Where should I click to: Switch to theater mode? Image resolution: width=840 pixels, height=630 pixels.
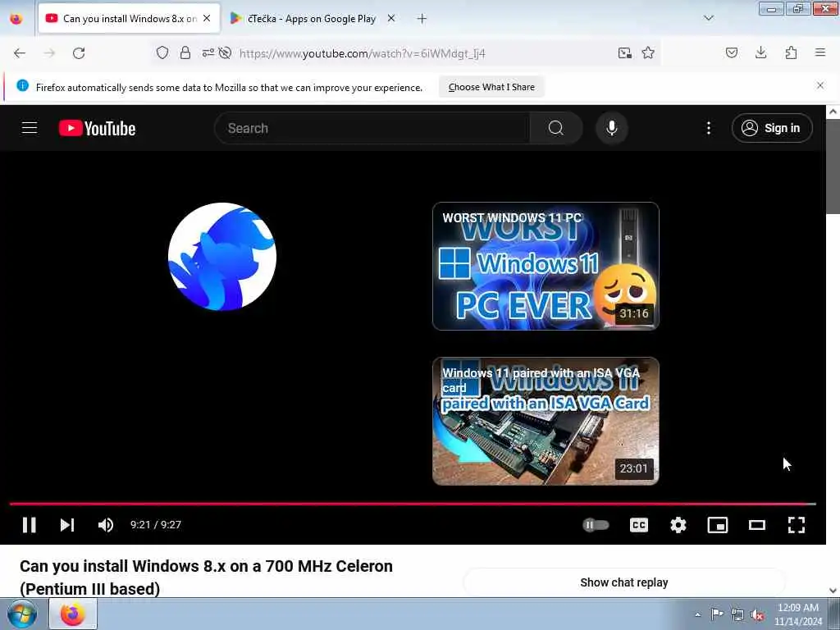coord(757,525)
